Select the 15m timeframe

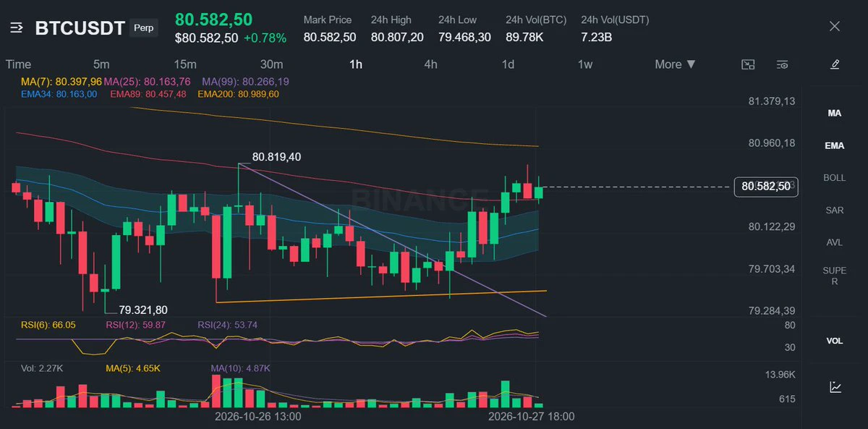[x=185, y=64]
